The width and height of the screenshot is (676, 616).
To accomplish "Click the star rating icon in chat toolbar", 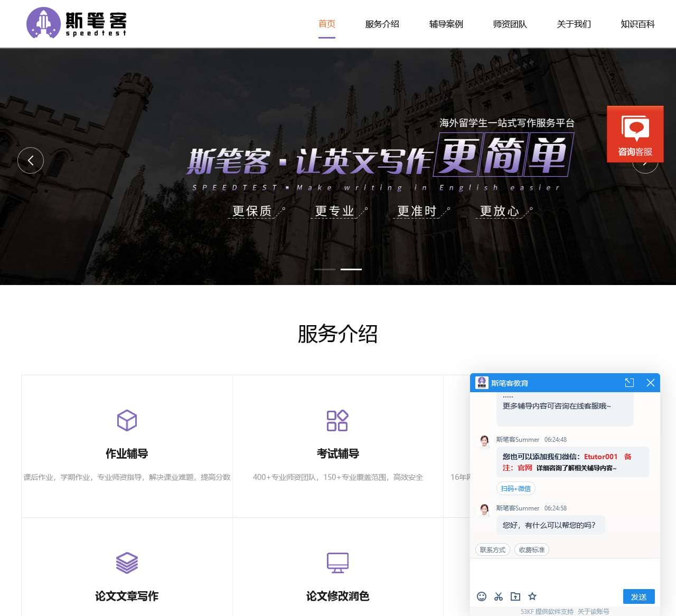I will tap(532, 596).
